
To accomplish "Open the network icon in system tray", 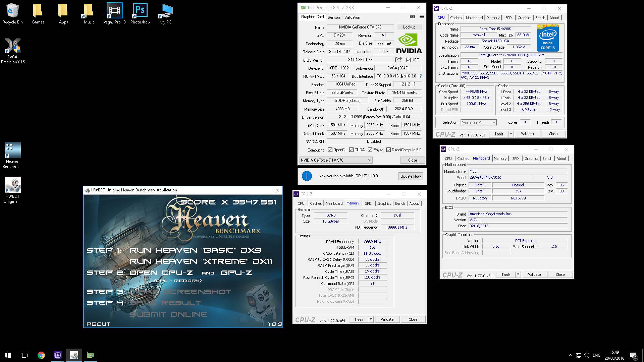I will coord(578,355).
